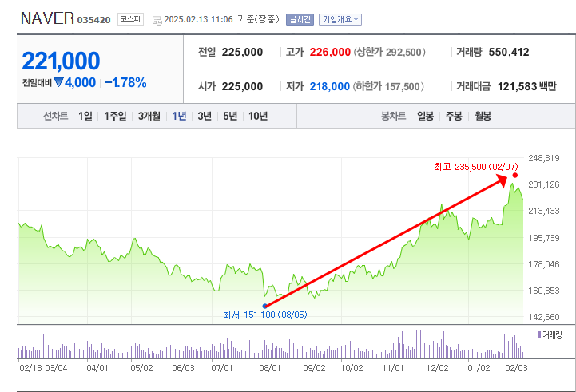Click the 거래대금 value 121,583 백만
This screenshot has width=576, height=392.
[x=526, y=86]
